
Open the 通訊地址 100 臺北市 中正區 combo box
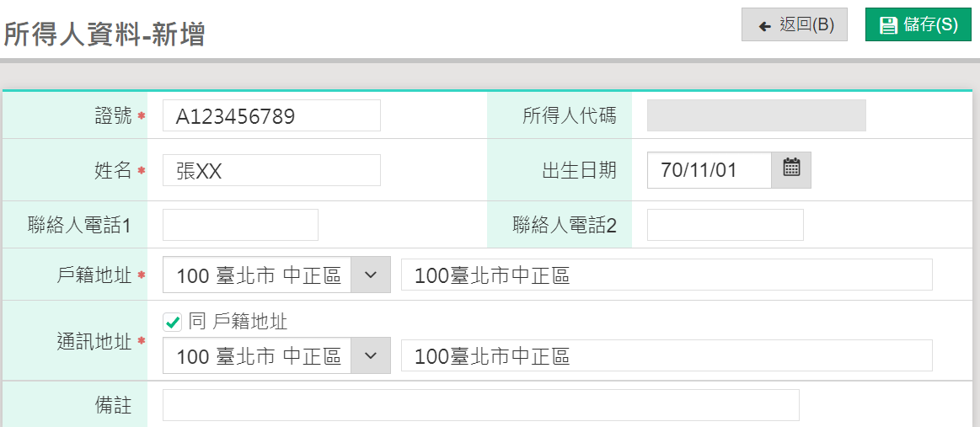click(x=258, y=355)
